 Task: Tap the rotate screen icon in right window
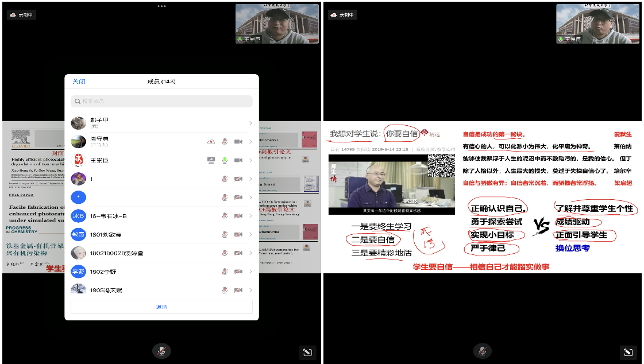point(628,352)
